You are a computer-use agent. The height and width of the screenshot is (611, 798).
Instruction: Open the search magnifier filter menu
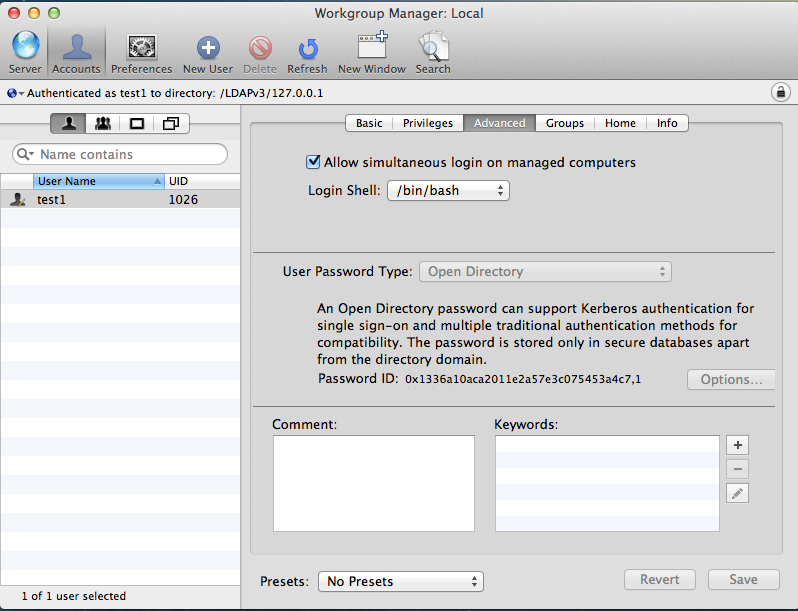tap(24, 154)
